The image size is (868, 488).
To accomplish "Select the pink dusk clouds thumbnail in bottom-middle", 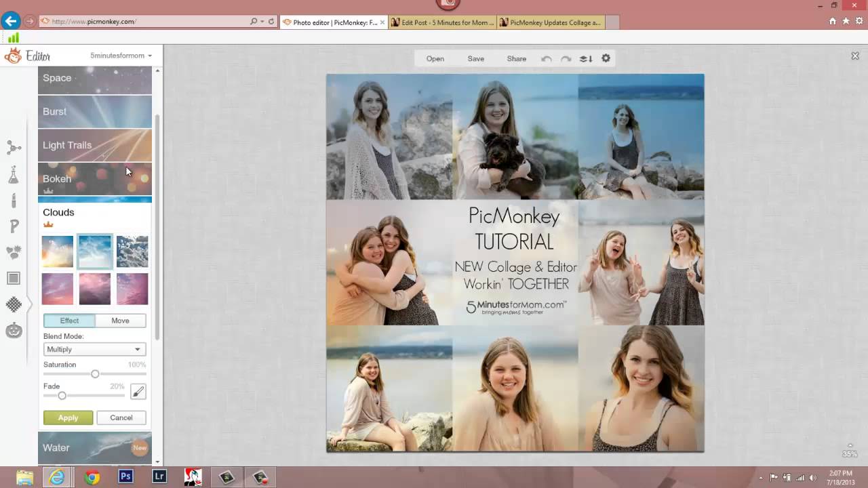I will point(95,289).
